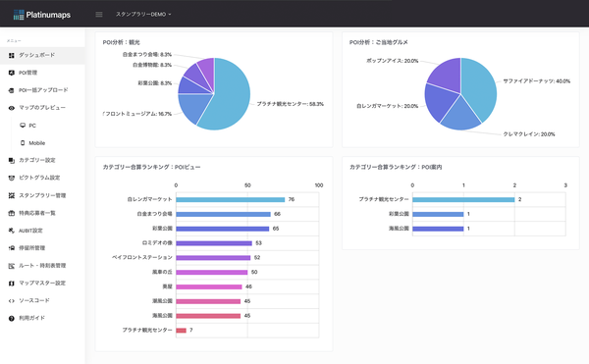Click the POI分析：ご当地グルメ card title
This screenshot has height=364, width=589.
point(379,42)
